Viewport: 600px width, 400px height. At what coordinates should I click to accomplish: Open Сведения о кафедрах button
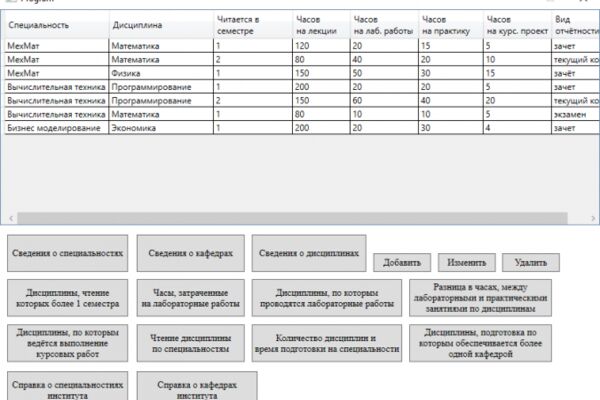(191, 253)
